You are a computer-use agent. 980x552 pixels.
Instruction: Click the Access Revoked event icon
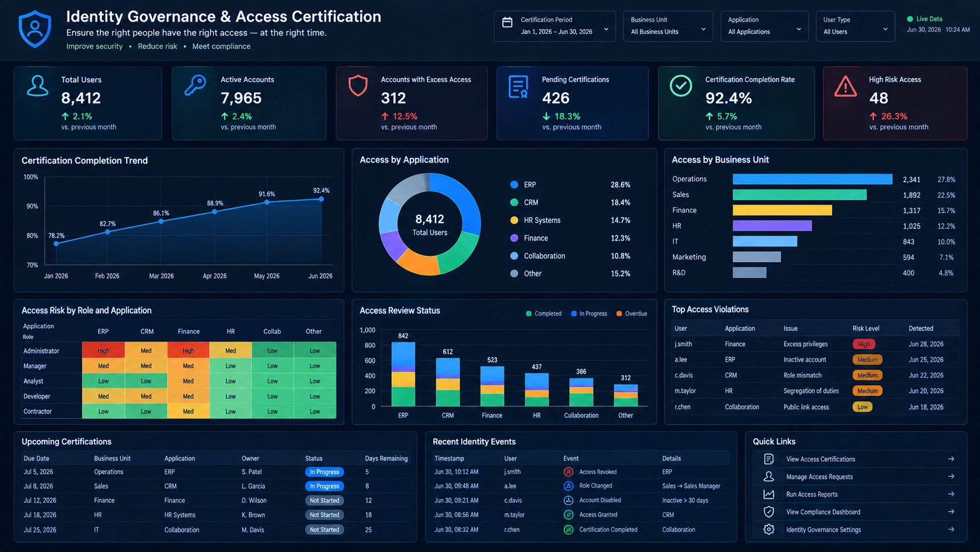(568, 472)
